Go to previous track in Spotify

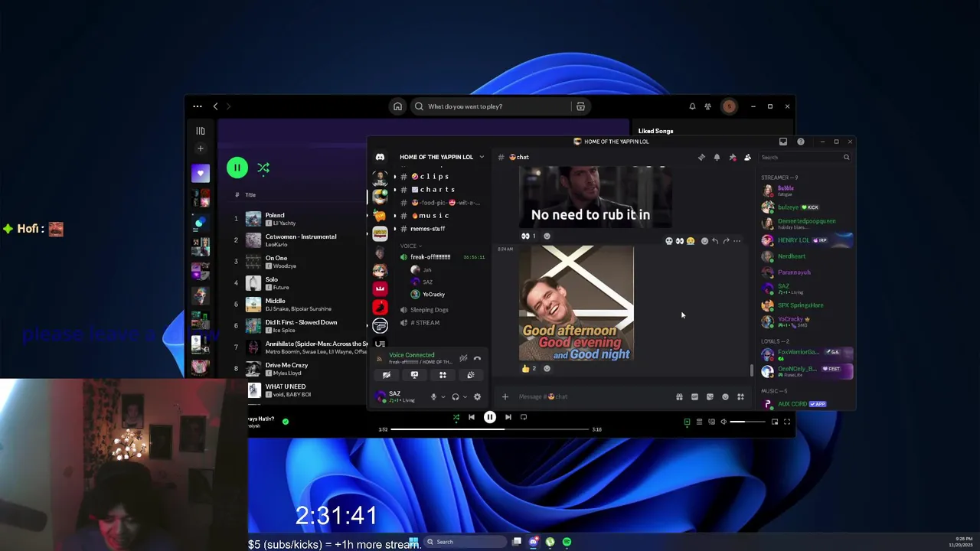(472, 417)
